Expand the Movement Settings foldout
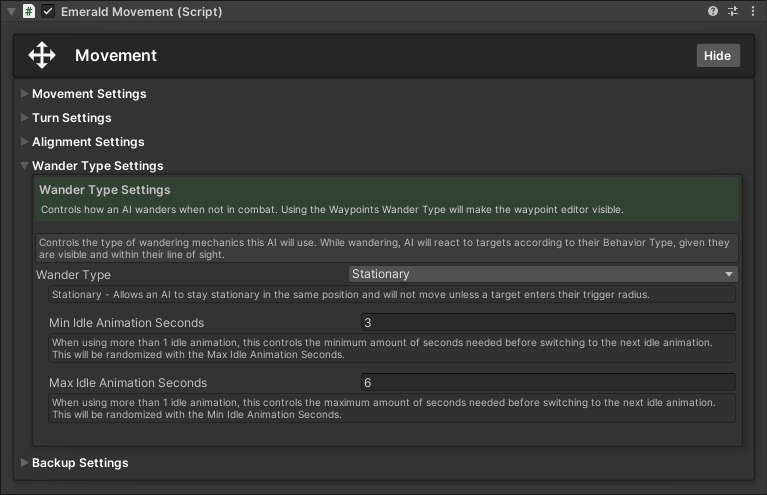The image size is (767, 495). coord(88,94)
